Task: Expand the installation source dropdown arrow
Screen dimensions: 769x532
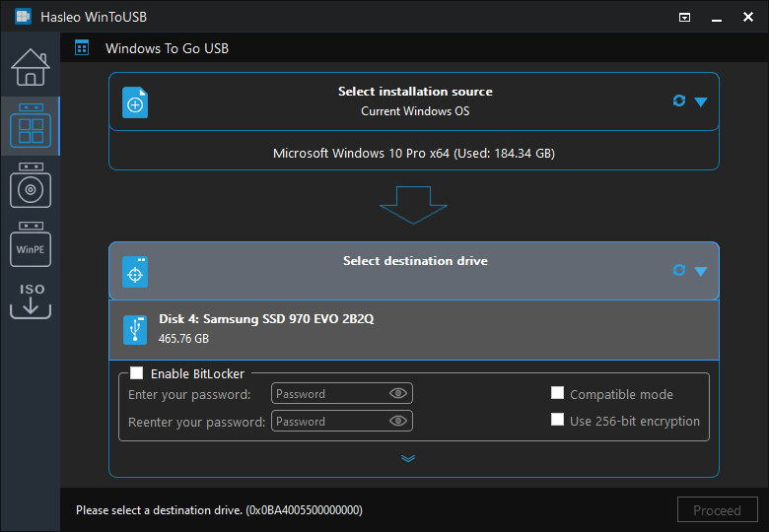Action: point(701,101)
